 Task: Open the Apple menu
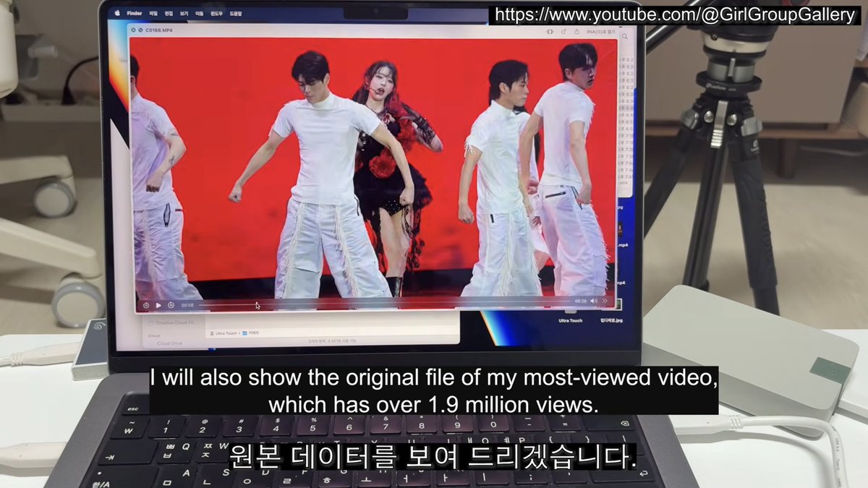coord(117,13)
